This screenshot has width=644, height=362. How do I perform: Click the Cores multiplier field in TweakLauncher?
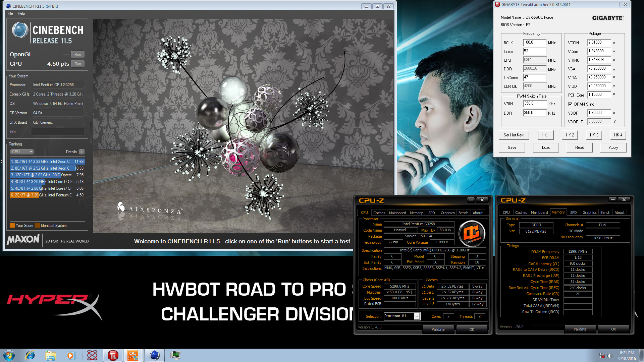coord(535,51)
